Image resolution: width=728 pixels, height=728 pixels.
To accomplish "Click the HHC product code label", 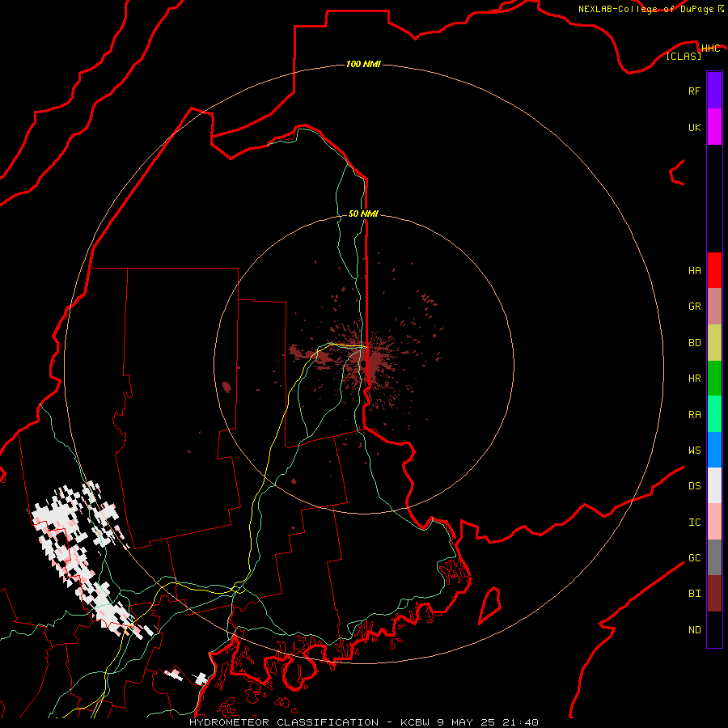I will coord(710,49).
